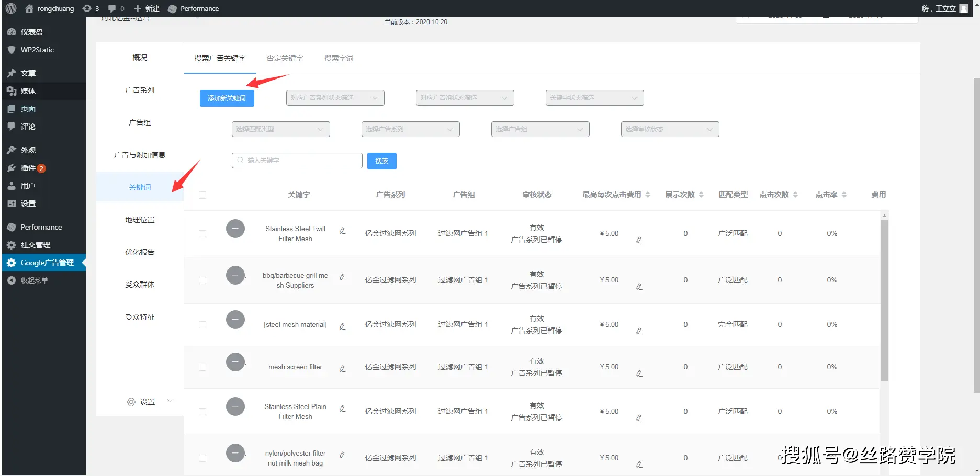Sort by 展示次数 arrows

coord(701,195)
